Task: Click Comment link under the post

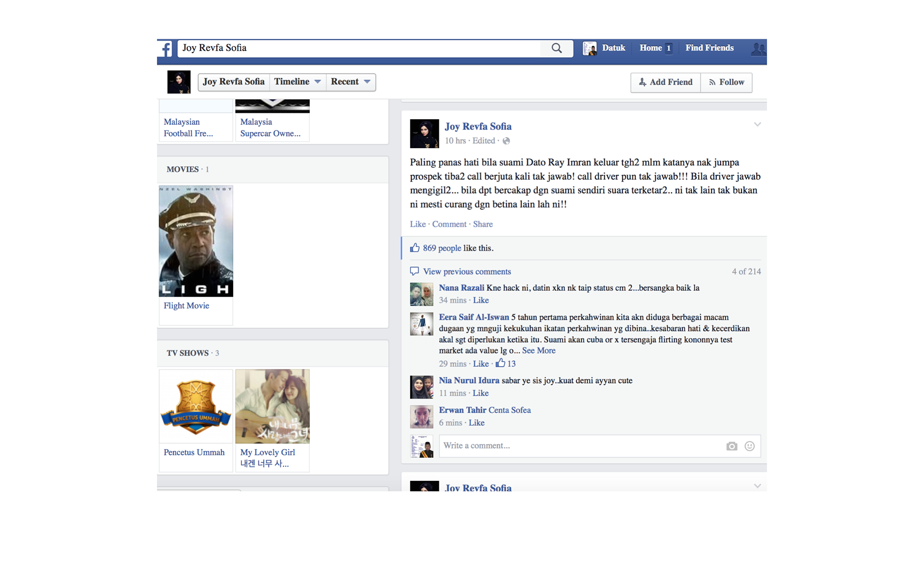Action: pyautogui.click(x=449, y=224)
